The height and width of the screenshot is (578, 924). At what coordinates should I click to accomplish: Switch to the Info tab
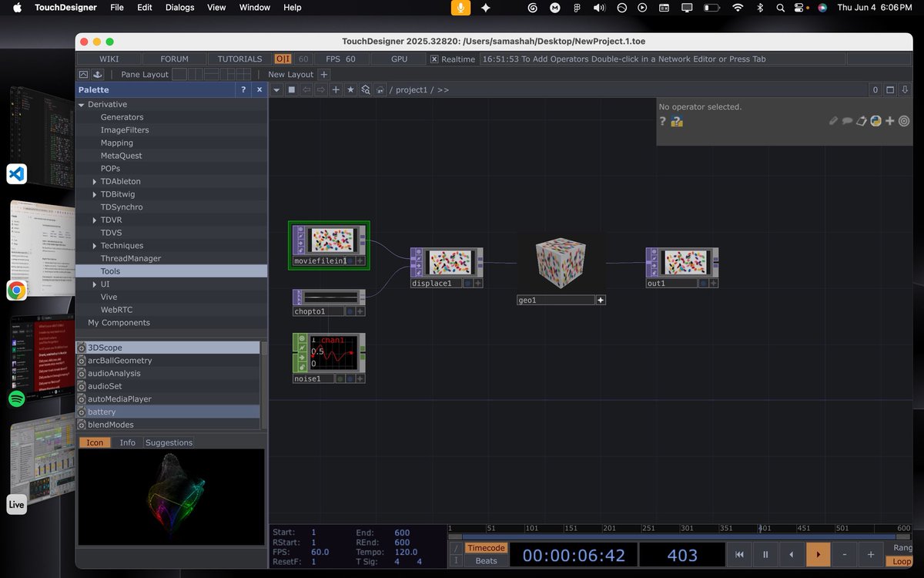[127, 442]
